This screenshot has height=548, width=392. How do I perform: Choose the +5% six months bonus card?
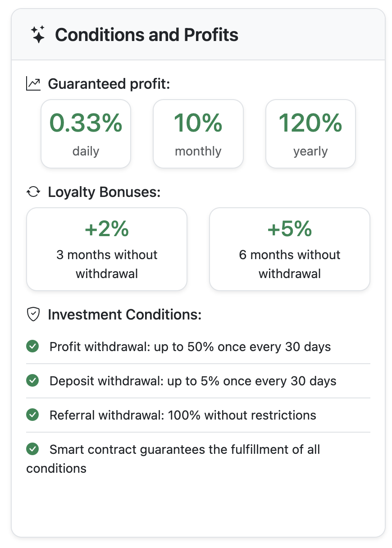click(x=290, y=249)
